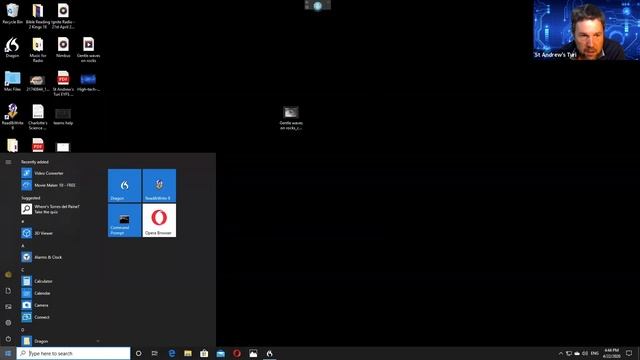This screenshot has height=360, width=640.
Task: Open the St Andrew's Turi PDF file
Action: pyautogui.click(x=63, y=83)
